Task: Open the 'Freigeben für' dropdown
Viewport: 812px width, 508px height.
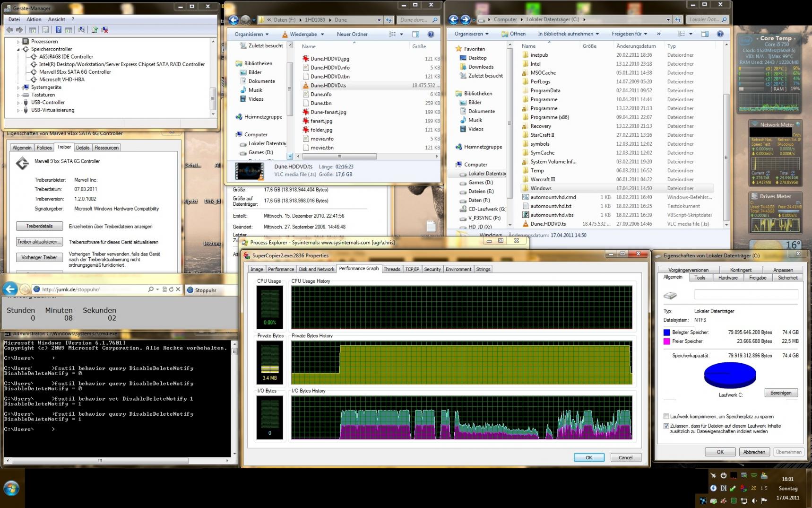Action: point(629,34)
